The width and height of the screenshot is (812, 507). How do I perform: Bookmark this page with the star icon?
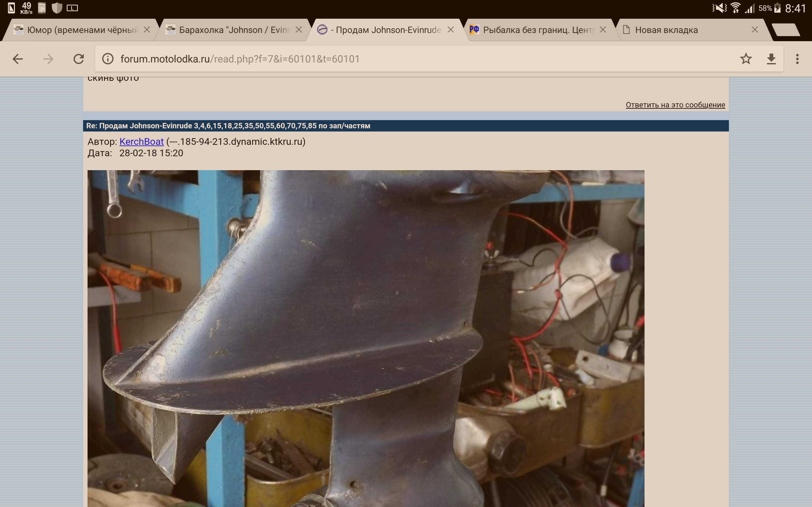pyautogui.click(x=746, y=59)
